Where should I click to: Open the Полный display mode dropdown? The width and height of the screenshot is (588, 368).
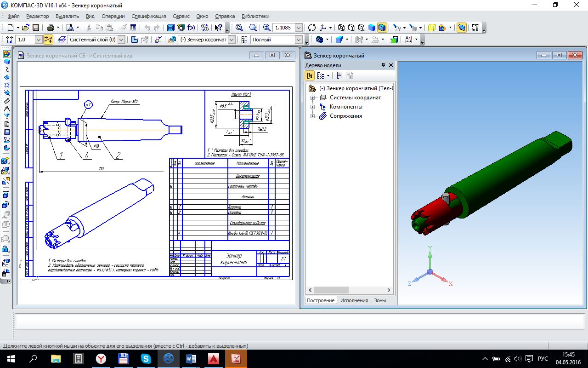coord(299,40)
